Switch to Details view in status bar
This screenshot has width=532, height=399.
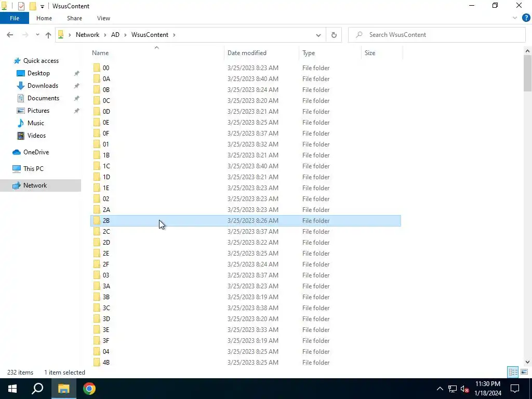[x=513, y=372]
